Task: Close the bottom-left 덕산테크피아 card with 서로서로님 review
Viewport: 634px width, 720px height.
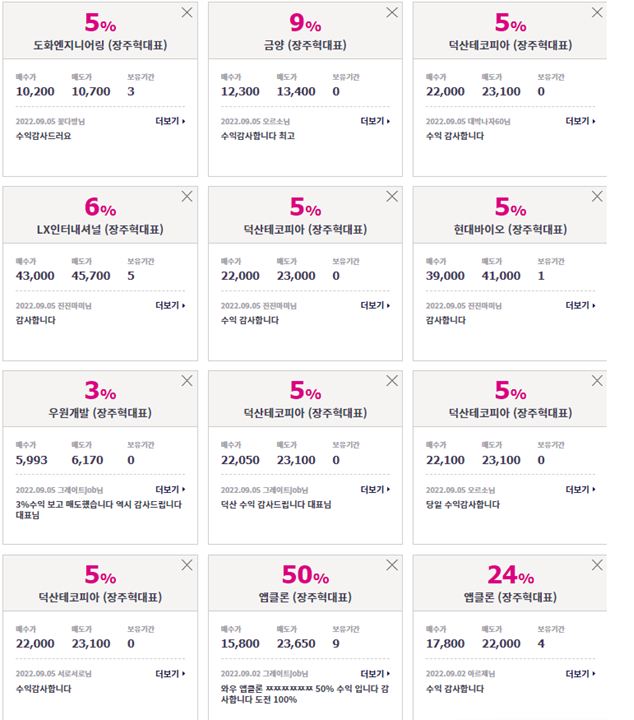Action: tap(187, 565)
